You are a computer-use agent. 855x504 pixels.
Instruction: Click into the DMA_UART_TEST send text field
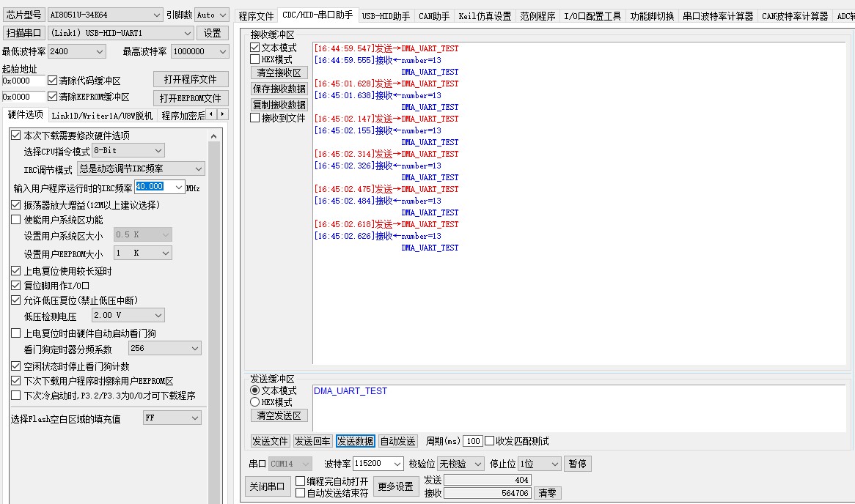(579, 407)
